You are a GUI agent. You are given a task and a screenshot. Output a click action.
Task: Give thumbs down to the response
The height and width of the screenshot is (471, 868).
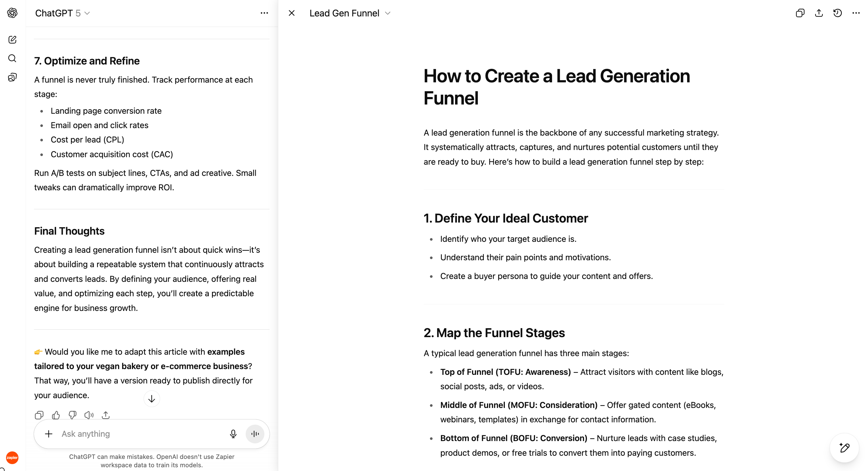(73, 415)
